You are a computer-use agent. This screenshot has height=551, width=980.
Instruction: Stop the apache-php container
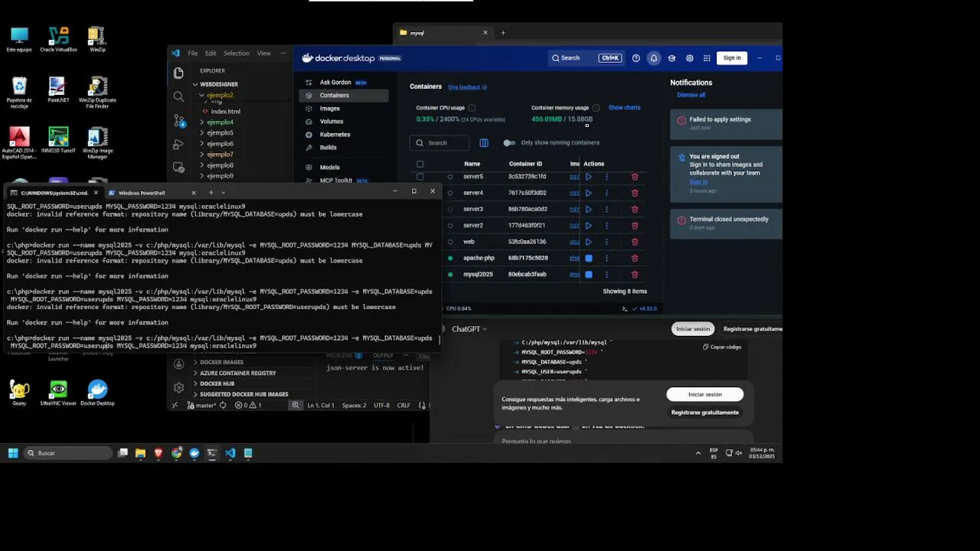click(x=589, y=258)
